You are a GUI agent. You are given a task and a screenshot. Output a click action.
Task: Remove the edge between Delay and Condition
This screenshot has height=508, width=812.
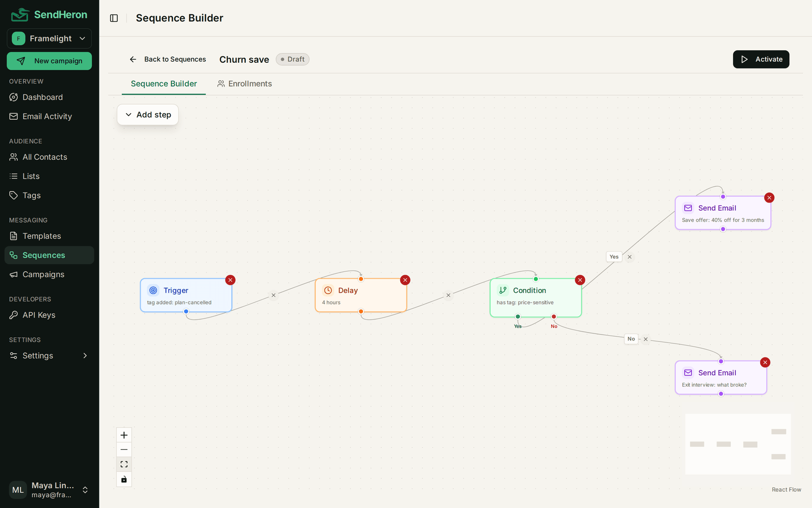(448, 295)
